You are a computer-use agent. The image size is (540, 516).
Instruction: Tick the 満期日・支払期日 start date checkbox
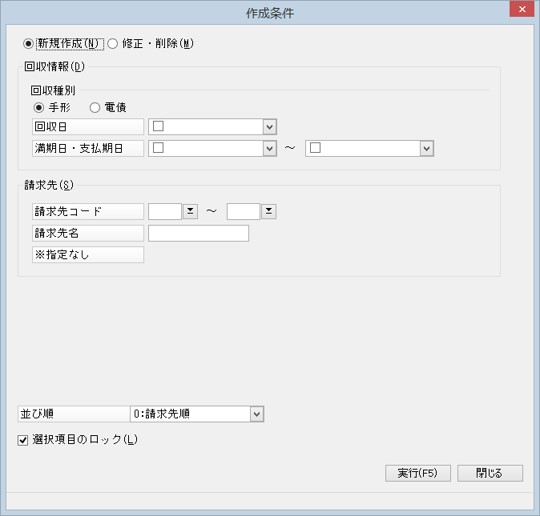[158, 148]
